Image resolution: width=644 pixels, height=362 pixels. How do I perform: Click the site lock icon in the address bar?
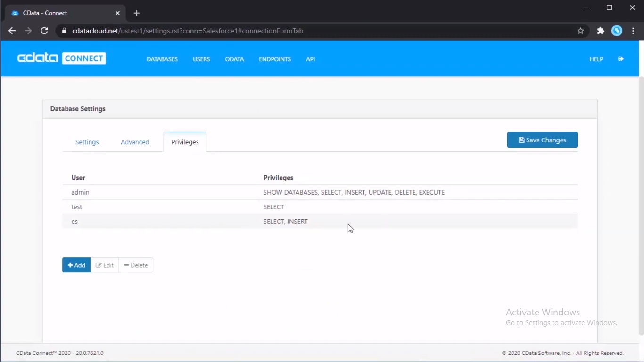coord(65,31)
